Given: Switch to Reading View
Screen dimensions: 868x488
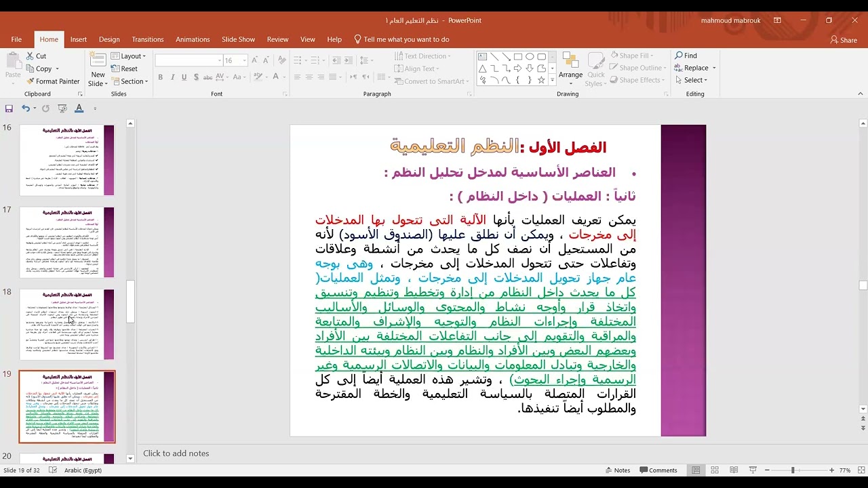Looking at the screenshot, I should tap(734, 470).
